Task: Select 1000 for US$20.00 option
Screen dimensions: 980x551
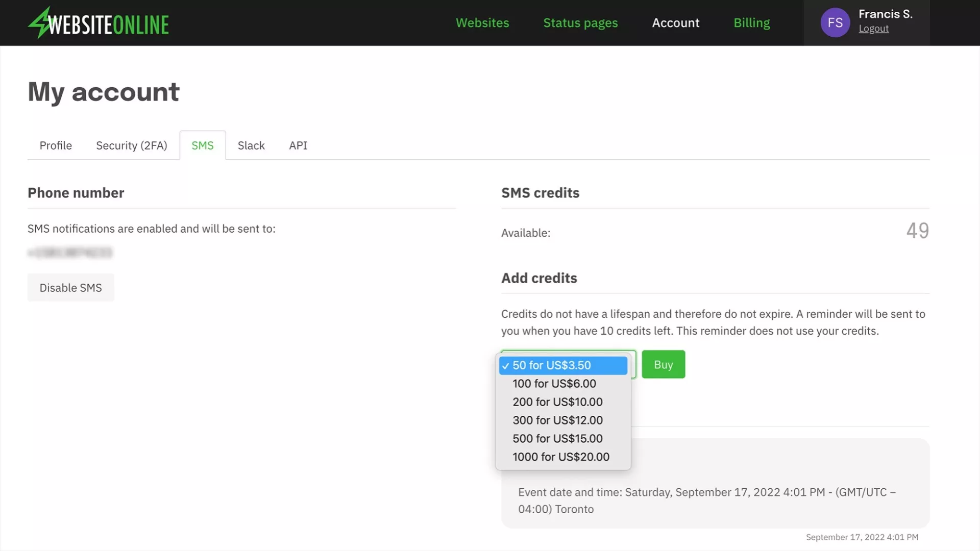Action: pos(560,457)
